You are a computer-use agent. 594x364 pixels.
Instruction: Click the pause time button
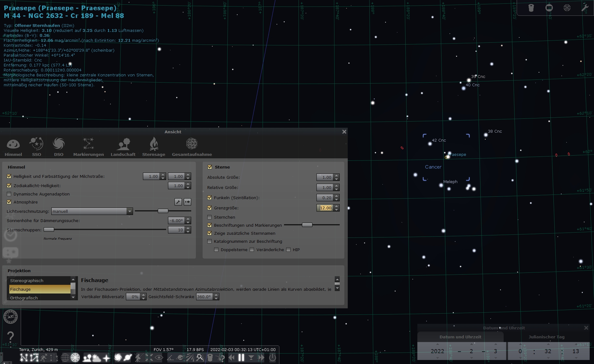pos(241,358)
